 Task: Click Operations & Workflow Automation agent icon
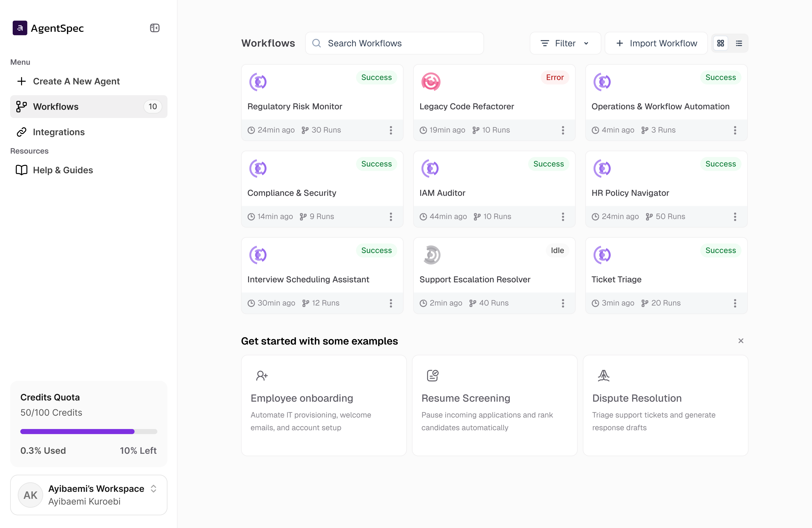602,82
